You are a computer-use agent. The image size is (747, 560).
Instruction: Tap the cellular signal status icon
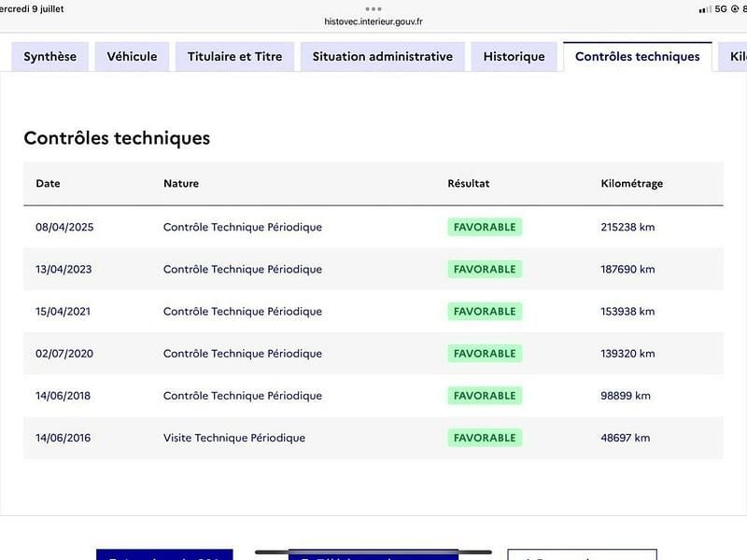(x=705, y=8)
